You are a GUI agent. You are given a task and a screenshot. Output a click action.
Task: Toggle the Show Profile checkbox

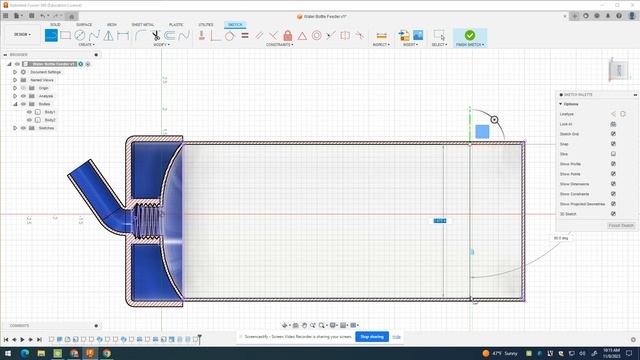[613, 164]
